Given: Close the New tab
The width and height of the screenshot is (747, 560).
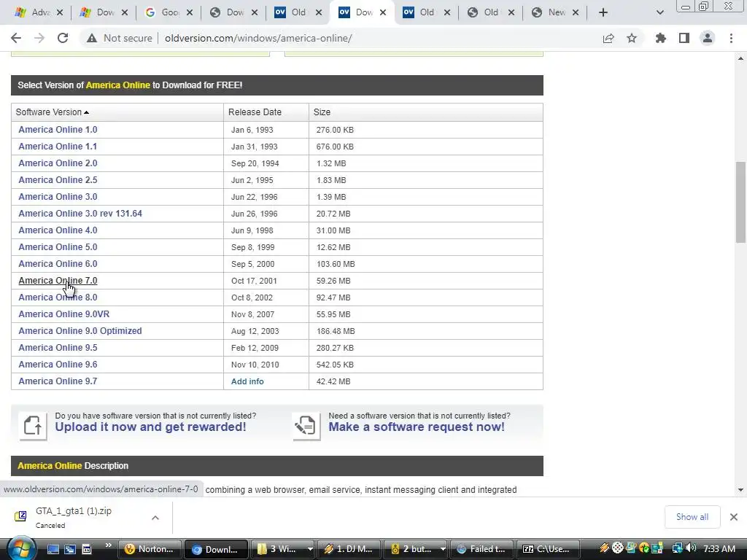Looking at the screenshot, I should tap(576, 13).
